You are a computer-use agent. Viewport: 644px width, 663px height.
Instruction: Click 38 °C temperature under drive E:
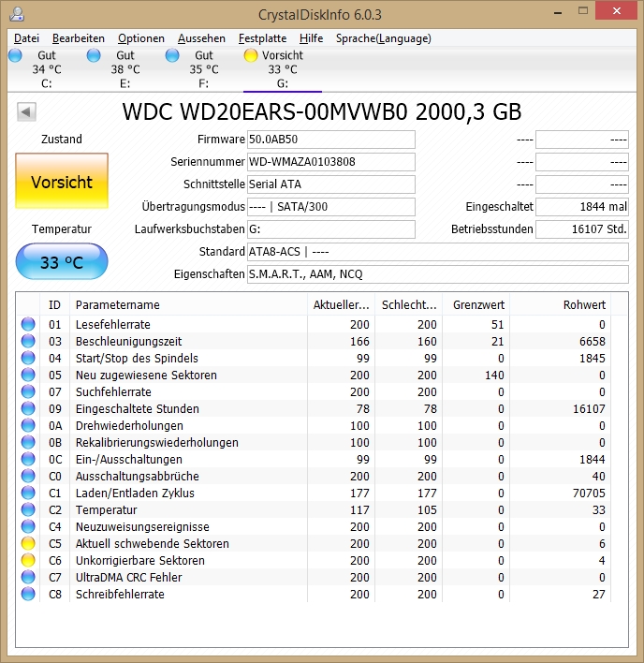tap(125, 69)
